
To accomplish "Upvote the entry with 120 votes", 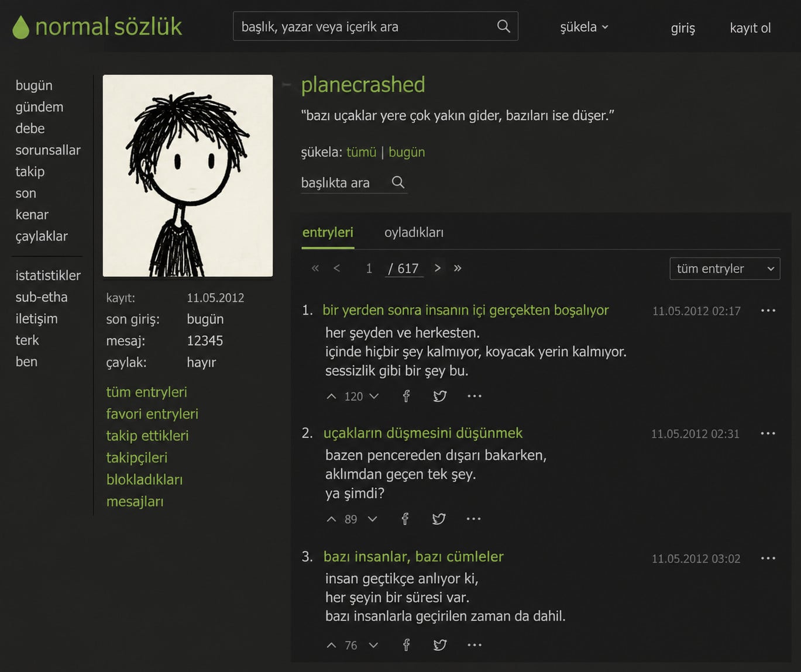I will pyautogui.click(x=331, y=396).
